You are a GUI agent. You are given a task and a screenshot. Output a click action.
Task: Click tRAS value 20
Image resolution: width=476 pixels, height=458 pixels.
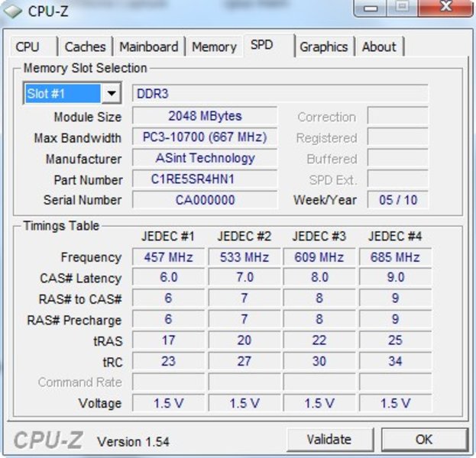click(244, 340)
